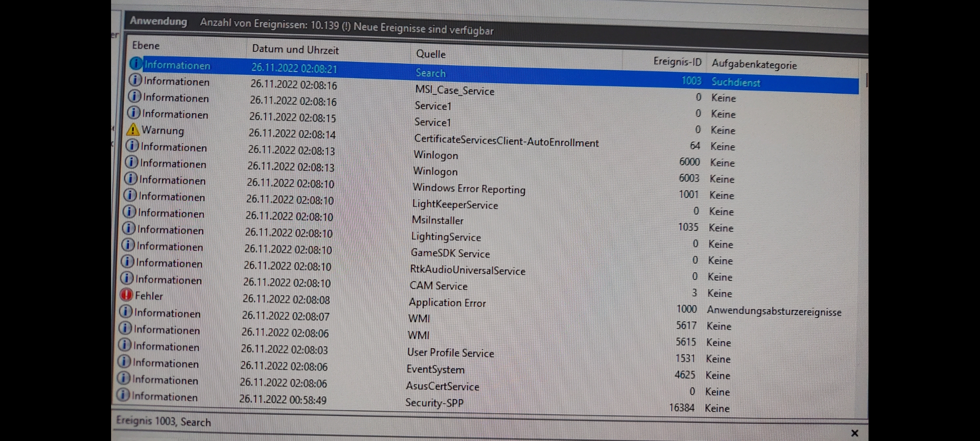The image size is (980, 441).
Task: Sort events by Ereignis-ID column header
Action: coord(677,62)
